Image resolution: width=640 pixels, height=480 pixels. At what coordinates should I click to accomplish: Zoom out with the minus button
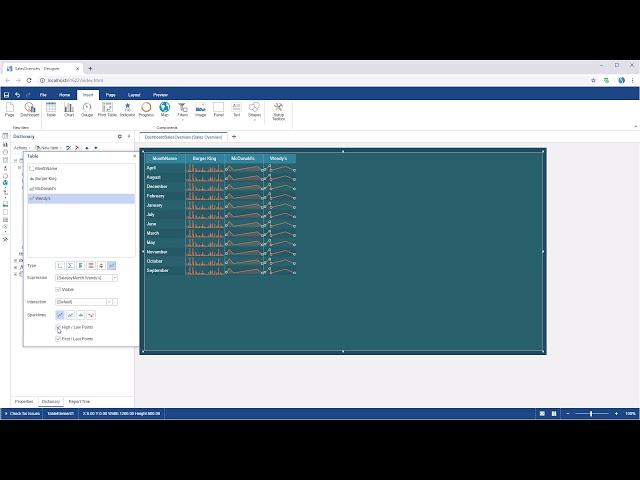coord(568,413)
